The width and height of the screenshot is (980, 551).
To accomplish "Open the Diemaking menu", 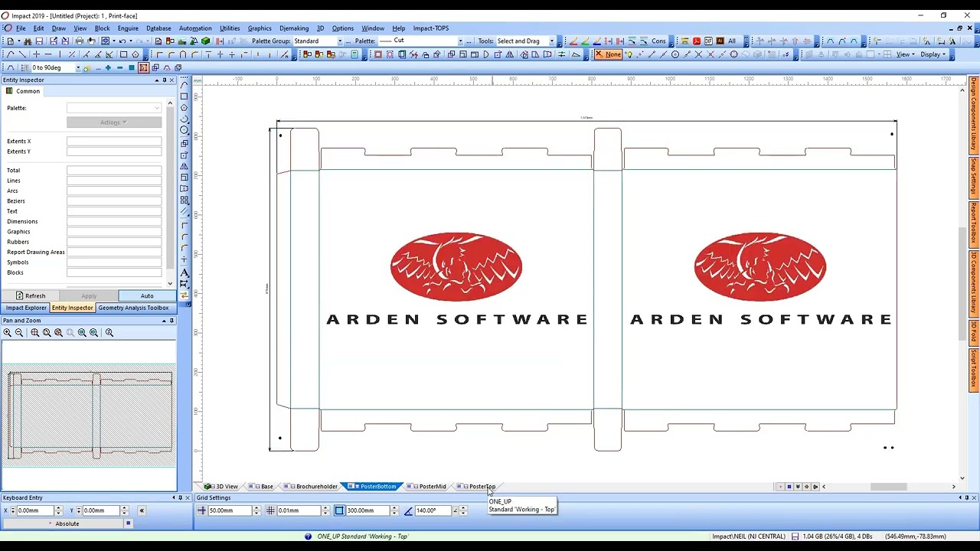I will 294,28.
